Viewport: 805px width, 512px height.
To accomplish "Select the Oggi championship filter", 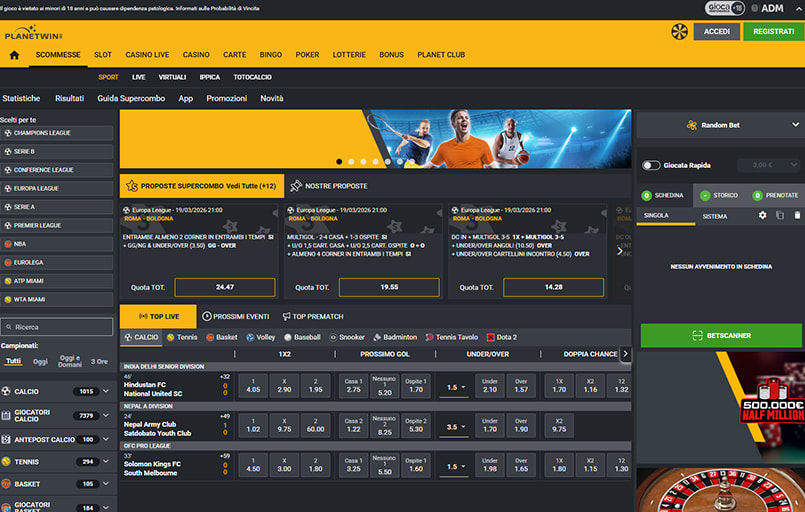I will point(40,361).
